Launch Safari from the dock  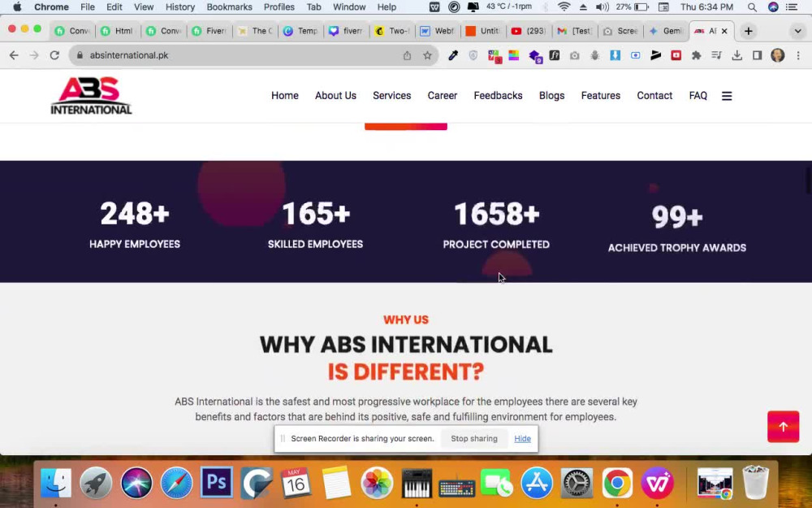(176, 483)
